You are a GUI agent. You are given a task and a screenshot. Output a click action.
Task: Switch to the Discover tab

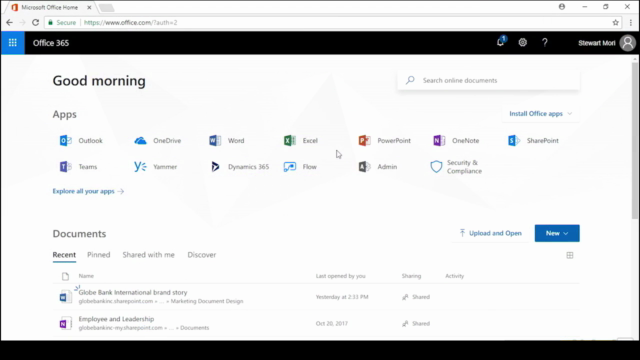coord(202,255)
